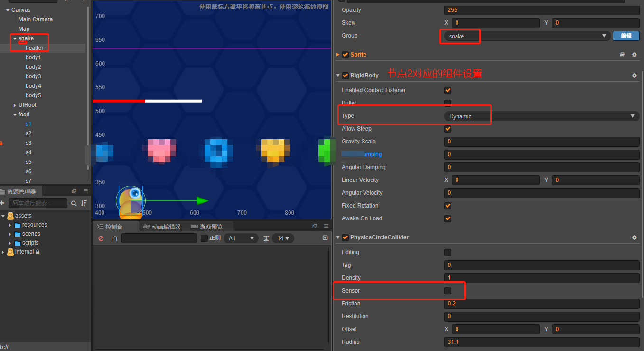Uncheck Awake On Load

[448, 218]
